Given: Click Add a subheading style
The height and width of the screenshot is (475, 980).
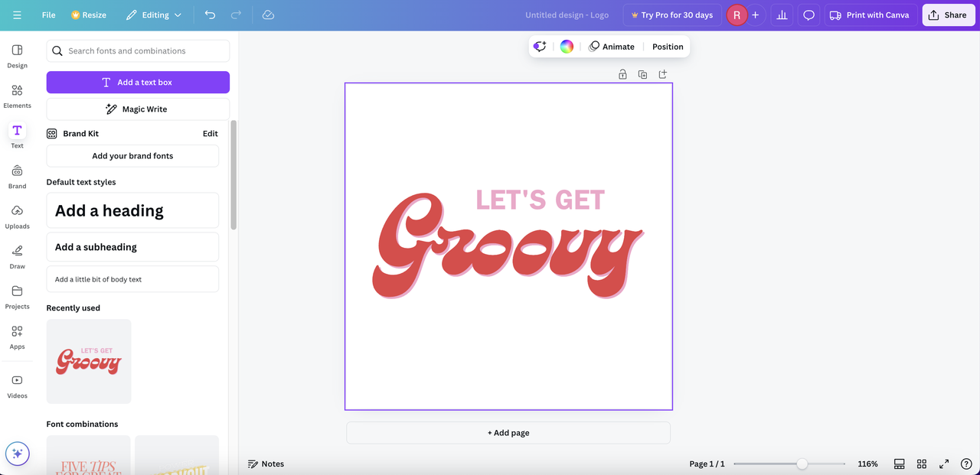Looking at the screenshot, I should 132,247.
